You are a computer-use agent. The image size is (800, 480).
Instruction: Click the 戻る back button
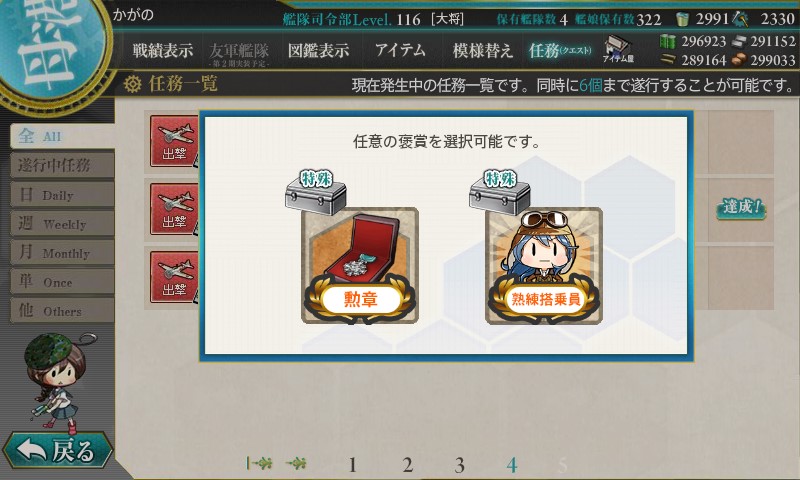point(57,450)
